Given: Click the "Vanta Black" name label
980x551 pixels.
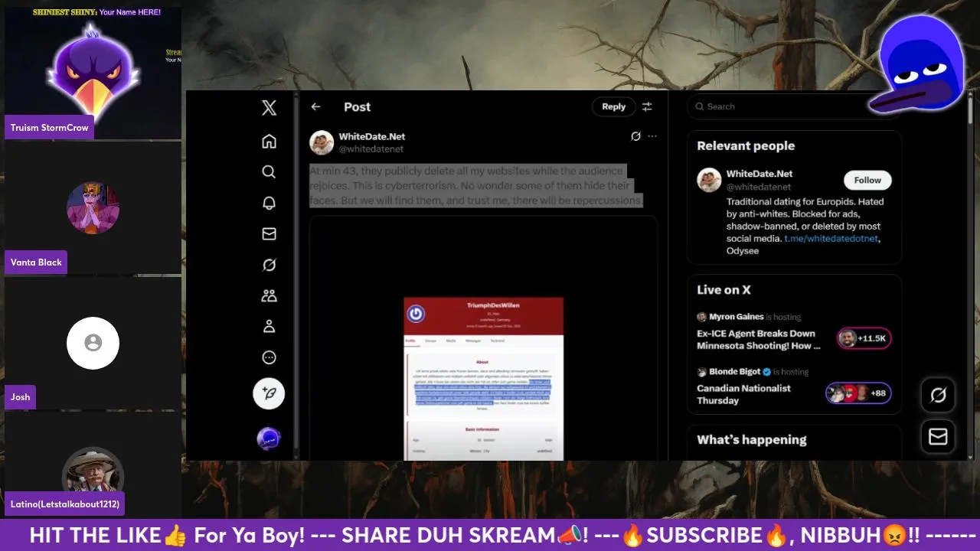Looking at the screenshot, I should 36,262.
